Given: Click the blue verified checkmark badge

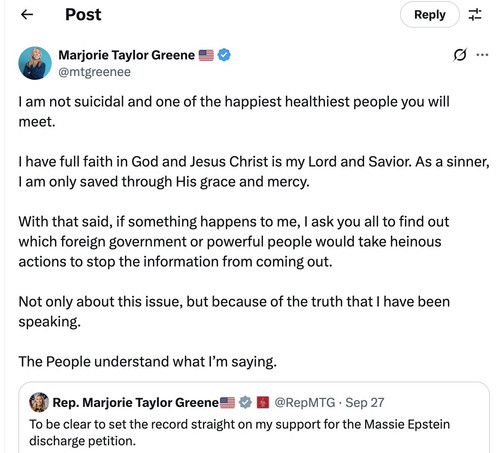Looking at the screenshot, I should 224,55.
